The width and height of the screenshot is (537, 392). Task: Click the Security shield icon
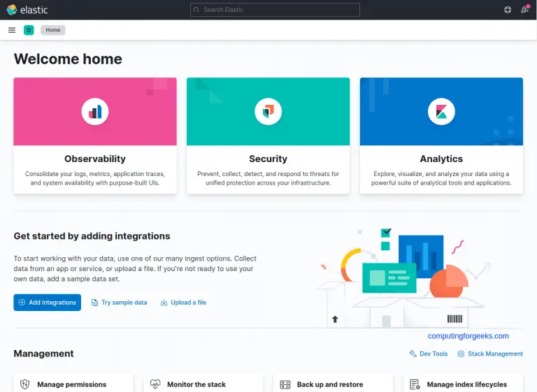pyautogui.click(x=268, y=111)
